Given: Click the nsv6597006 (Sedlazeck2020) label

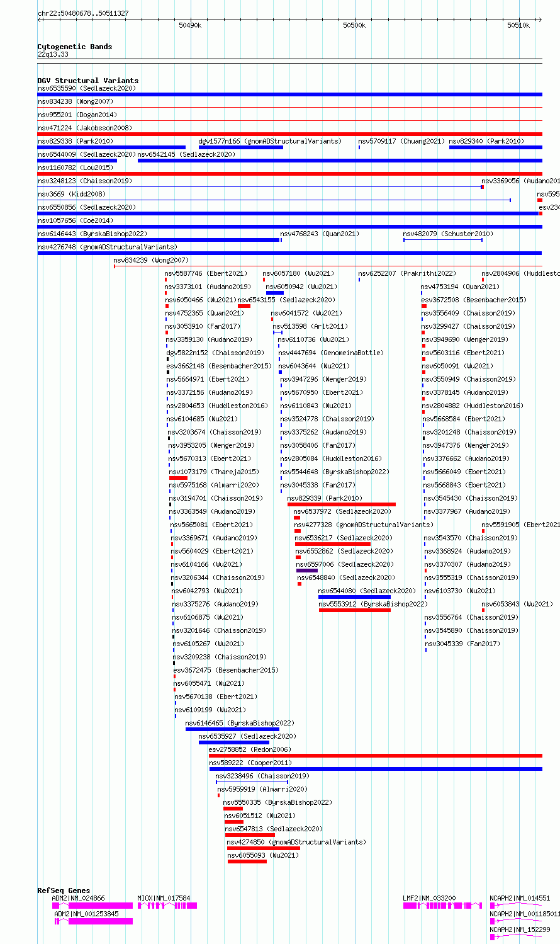Looking at the screenshot, I should (x=345, y=564).
